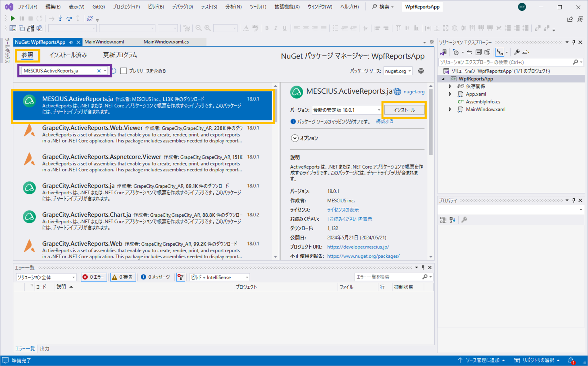This screenshot has height=366, width=588.
Task: Click the user account avatar MY
Action: [x=522, y=7]
